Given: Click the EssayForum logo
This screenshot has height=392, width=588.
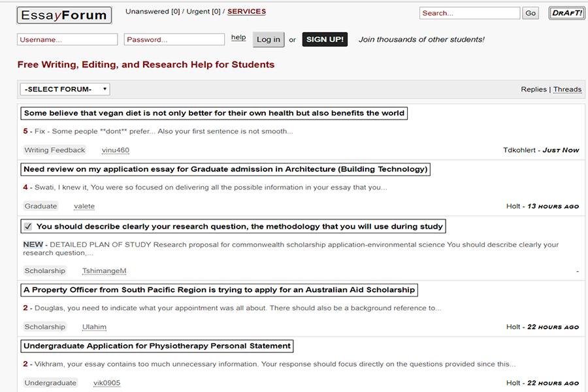Looking at the screenshot, I should [x=64, y=15].
